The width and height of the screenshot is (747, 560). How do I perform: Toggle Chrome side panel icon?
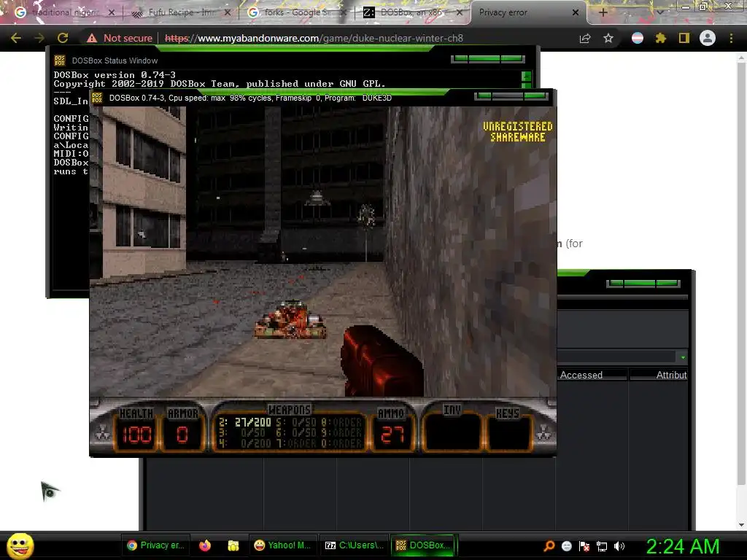[684, 38]
